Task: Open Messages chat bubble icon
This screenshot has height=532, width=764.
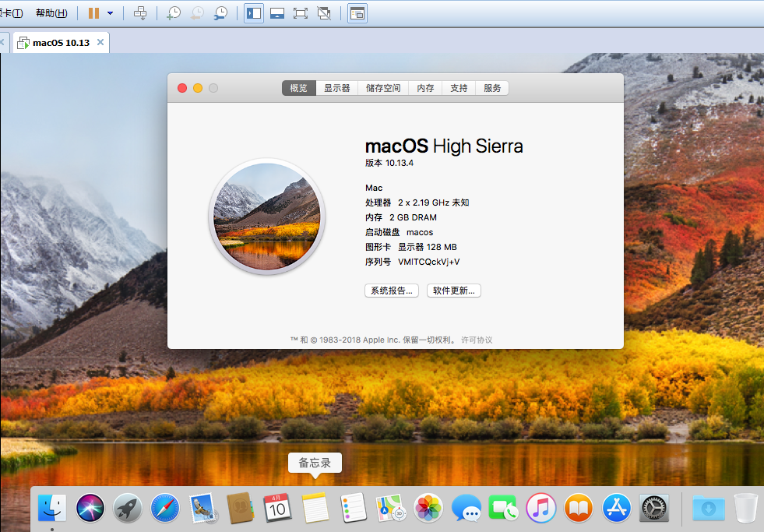Action: (x=466, y=508)
